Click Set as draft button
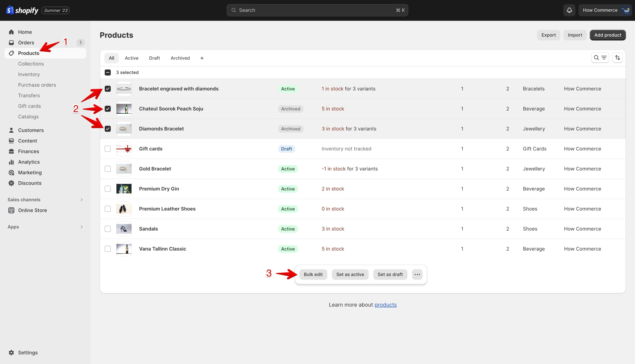635x364 pixels. click(390, 275)
